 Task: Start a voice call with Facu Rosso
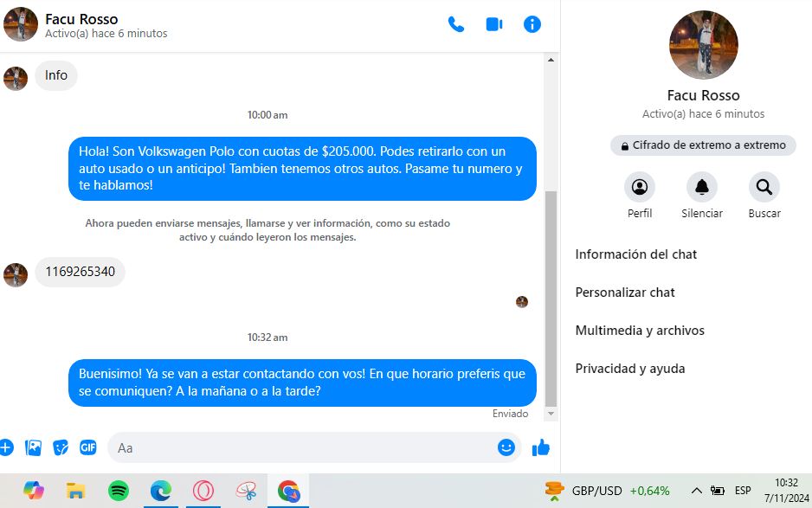455,24
